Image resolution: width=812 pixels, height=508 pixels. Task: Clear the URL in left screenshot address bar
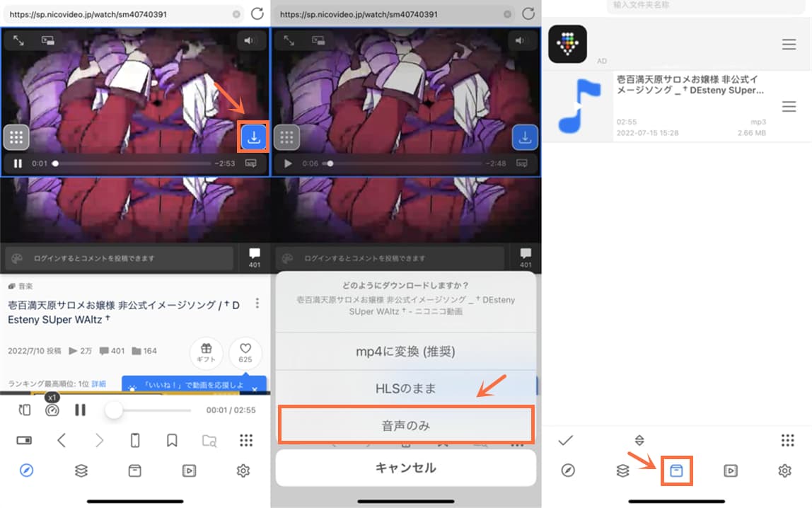tap(236, 14)
